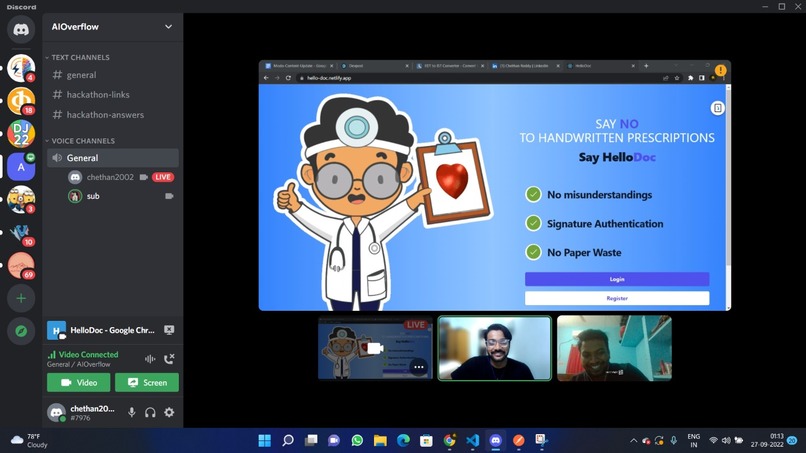Open the minions avatar server
This screenshot has width=806, height=453.
21,199
